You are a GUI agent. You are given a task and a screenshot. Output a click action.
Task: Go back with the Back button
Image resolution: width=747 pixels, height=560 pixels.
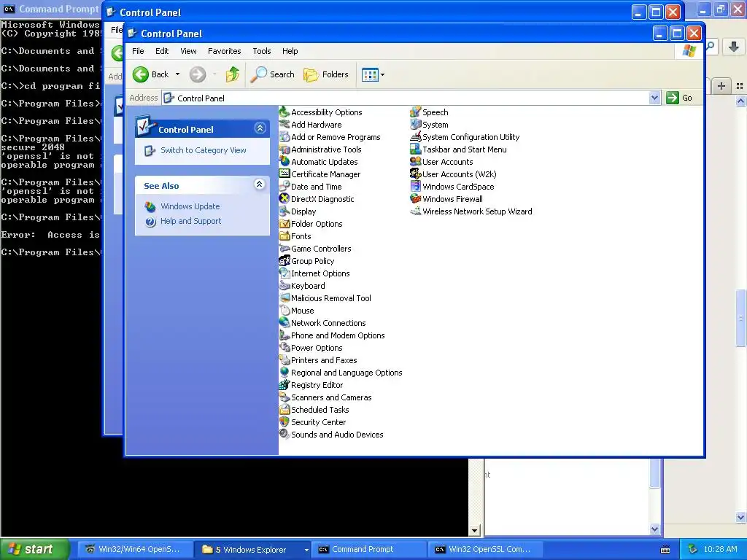pos(151,74)
